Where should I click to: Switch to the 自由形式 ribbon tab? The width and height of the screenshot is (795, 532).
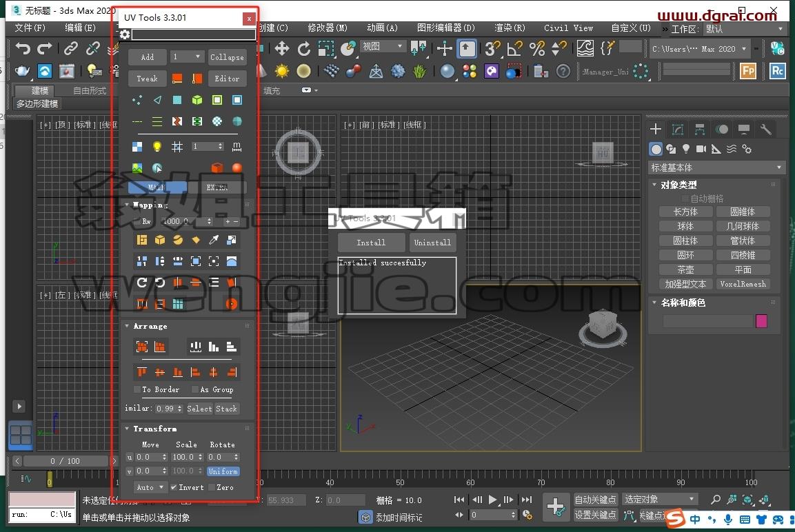pyautogui.click(x=89, y=90)
